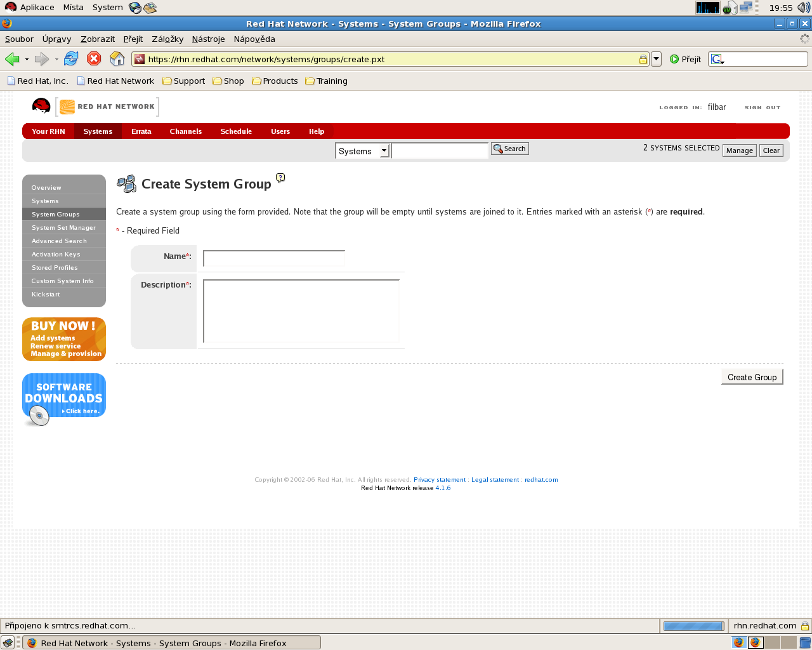Click Manage for selected systems
The image size is (812, 650).
point(740,150)
